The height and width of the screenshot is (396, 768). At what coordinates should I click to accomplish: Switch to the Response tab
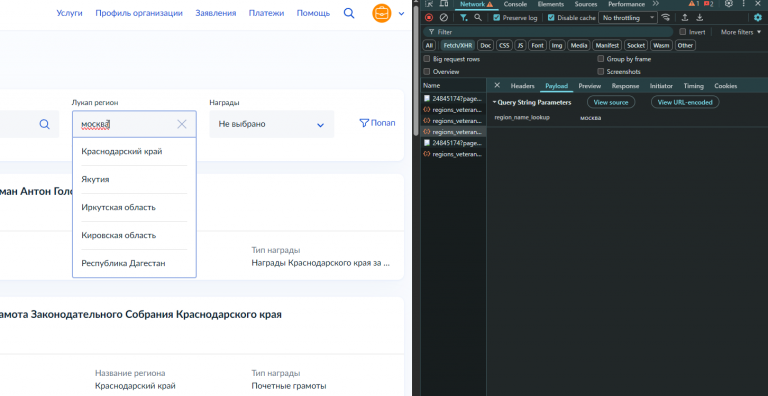pos(625,86)
